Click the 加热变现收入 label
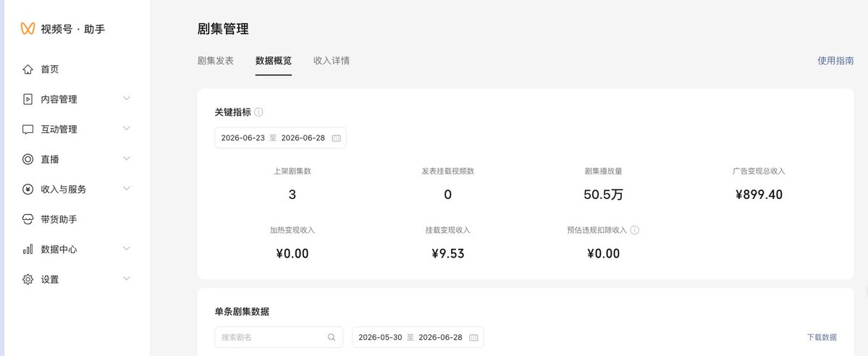This screenshot has height=356, width=868. pos(292,230)
